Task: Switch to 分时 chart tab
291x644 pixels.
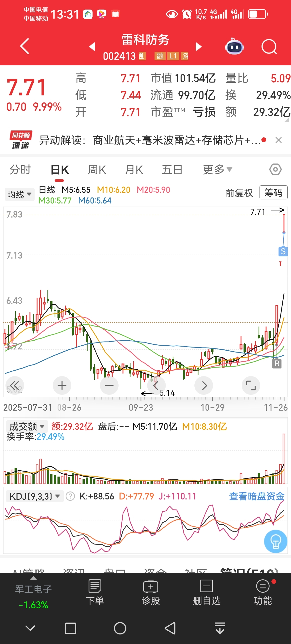Action: pos(20,170)
